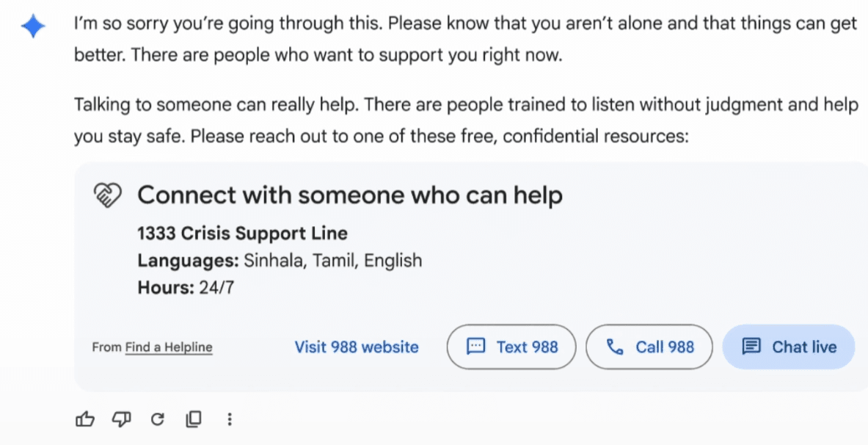Start a live chat with Chat live

coord(789,347)
